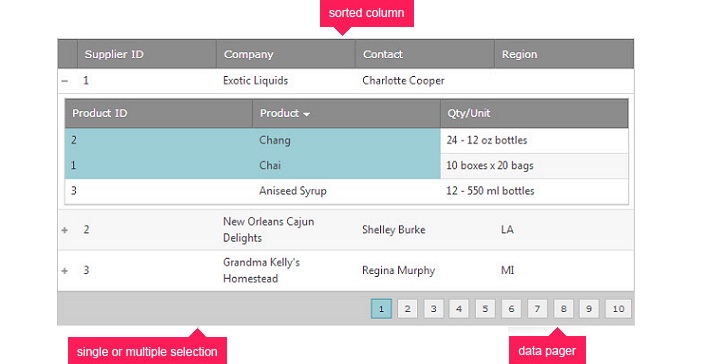Select the Aniseed Syrup row
Screen dimensions: 720x364
(347, 191)
